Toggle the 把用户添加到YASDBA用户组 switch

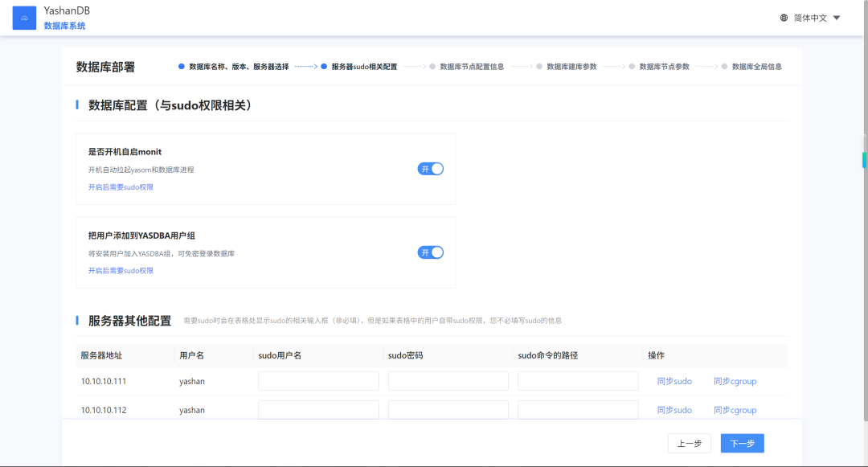430,252
